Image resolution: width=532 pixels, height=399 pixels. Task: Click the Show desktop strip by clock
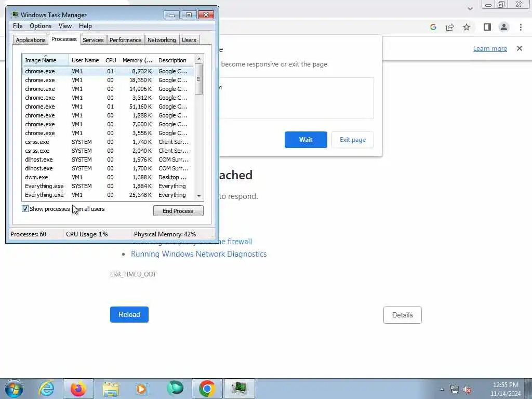(x=528, y=389)
